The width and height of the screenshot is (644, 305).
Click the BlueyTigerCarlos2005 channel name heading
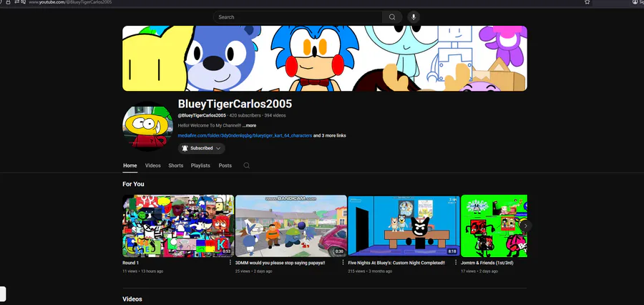235,104
